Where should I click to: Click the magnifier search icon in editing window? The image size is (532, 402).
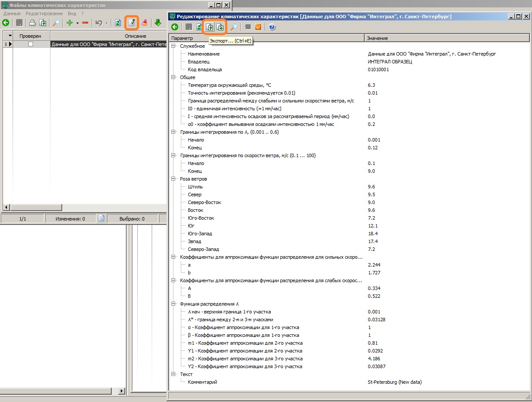[234, 27]
